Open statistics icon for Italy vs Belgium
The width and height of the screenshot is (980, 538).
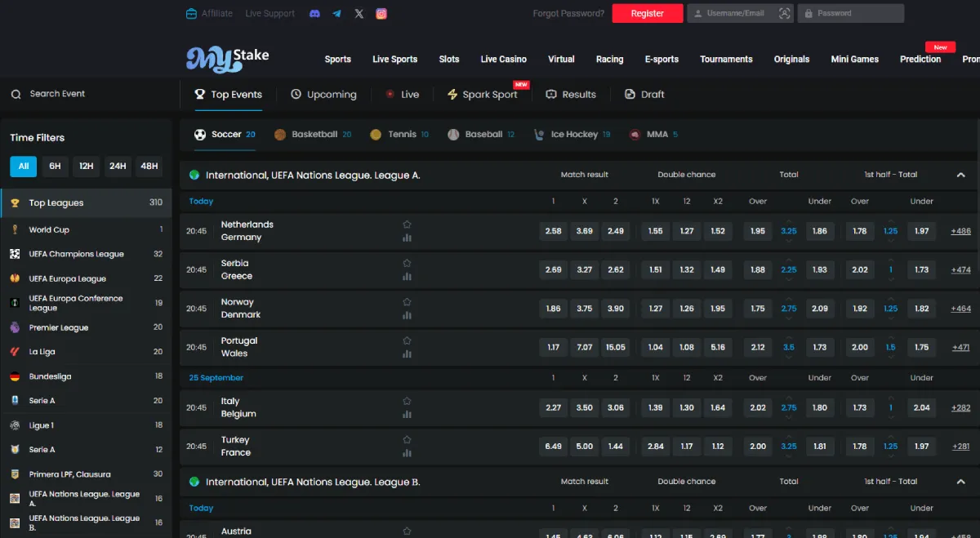407,414
